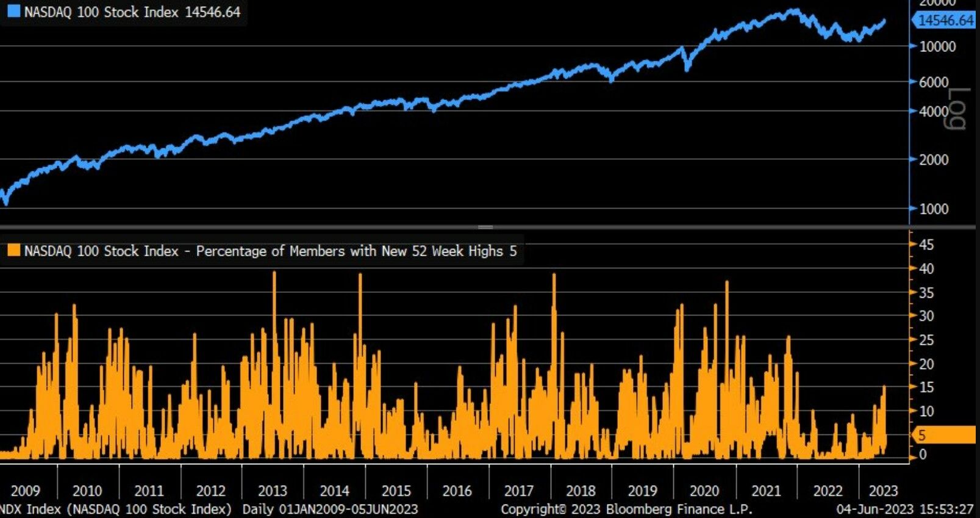Click the Bloomberg Finance L.P. copyright notice
980x518 pixels.
click(626, 509)
